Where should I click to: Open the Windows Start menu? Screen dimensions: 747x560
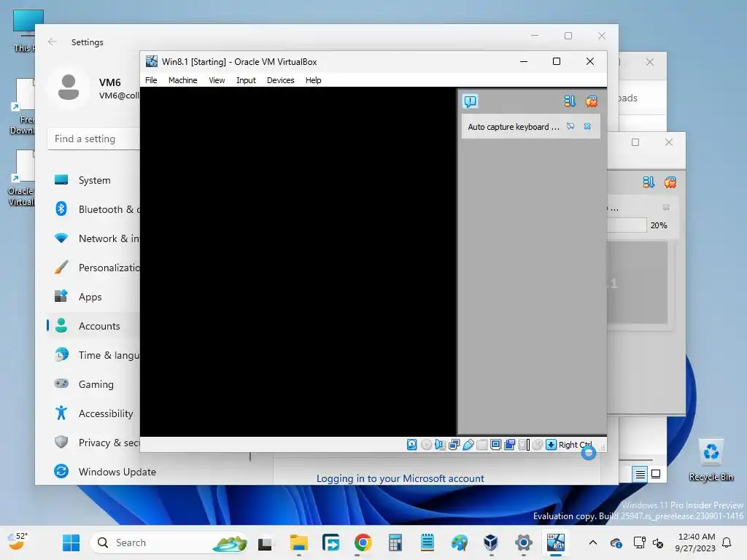pos(71,542)
